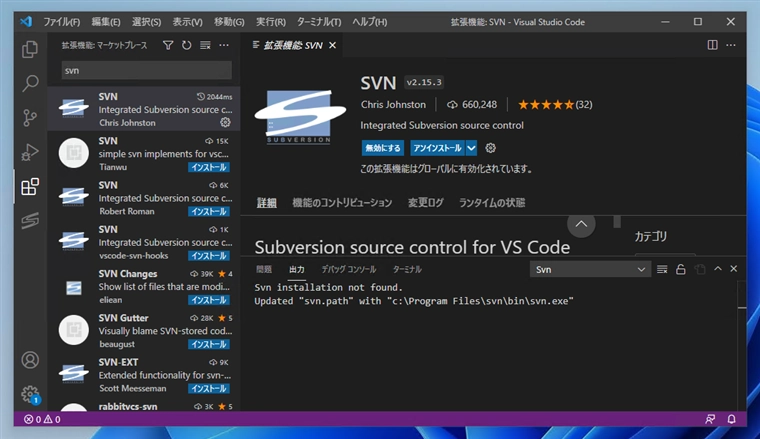760x439 pixels.
Task: Click the filter extensions funnel icon
Action: (168, 46)
